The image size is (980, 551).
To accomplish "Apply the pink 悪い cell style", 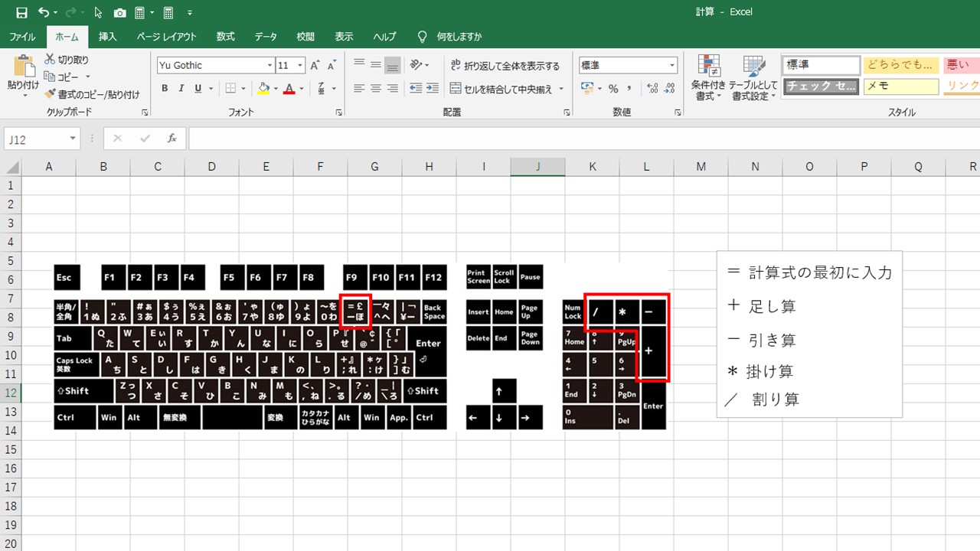I will tap(961, 65).
